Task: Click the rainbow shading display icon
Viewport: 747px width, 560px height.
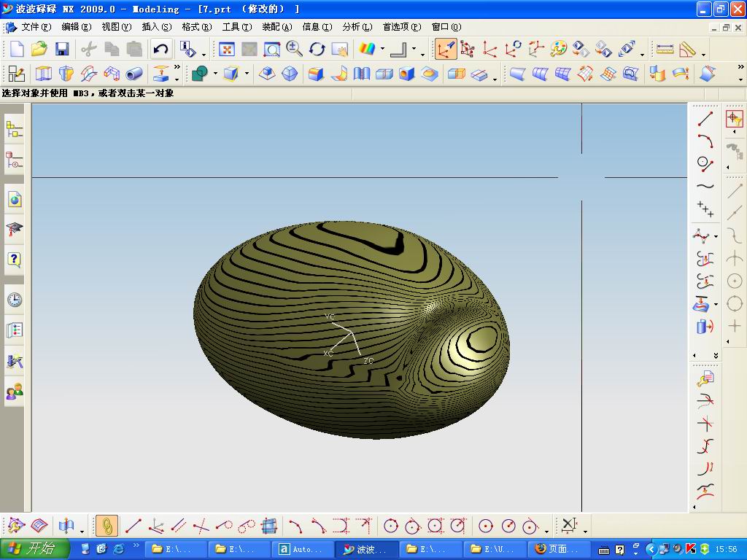Action: click(x=367, y=49)
